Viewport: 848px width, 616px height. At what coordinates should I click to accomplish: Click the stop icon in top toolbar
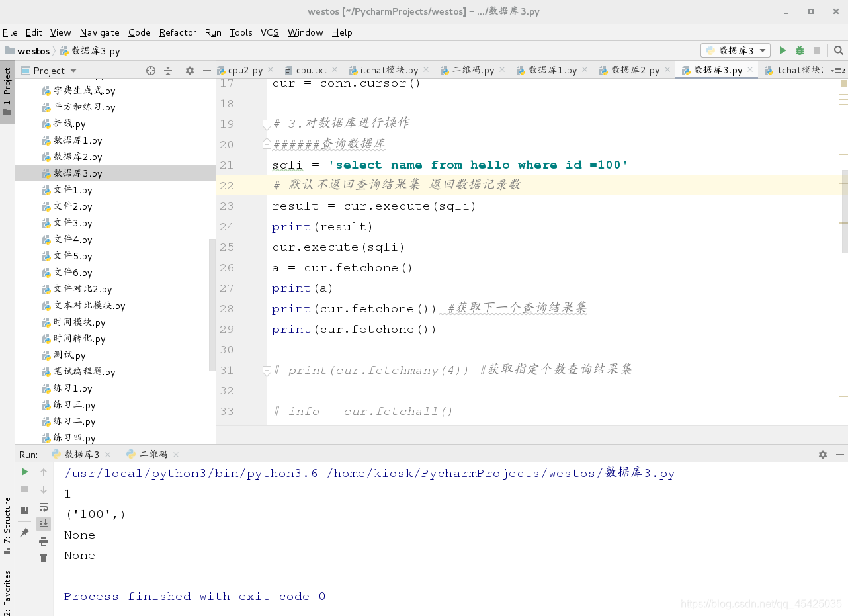(817, 50)
